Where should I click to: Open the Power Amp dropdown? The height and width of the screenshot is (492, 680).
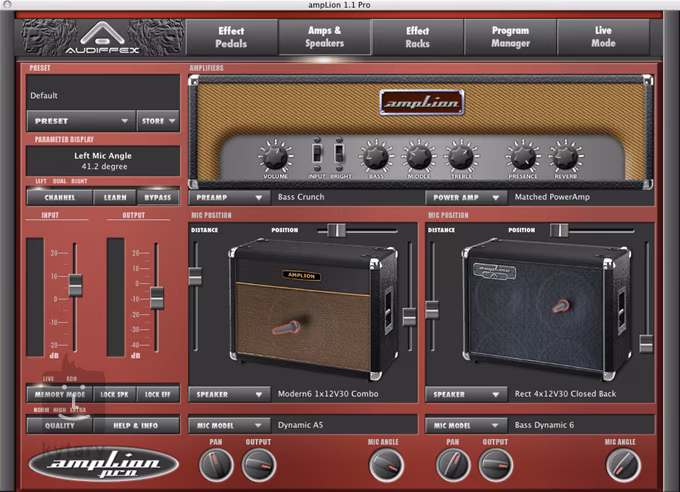tap(464, 197)
